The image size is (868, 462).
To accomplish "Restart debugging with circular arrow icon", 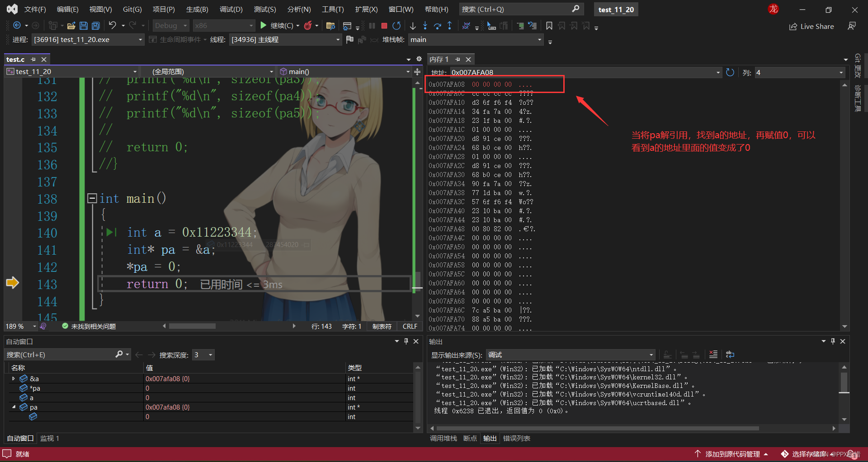I will point(396,26).
